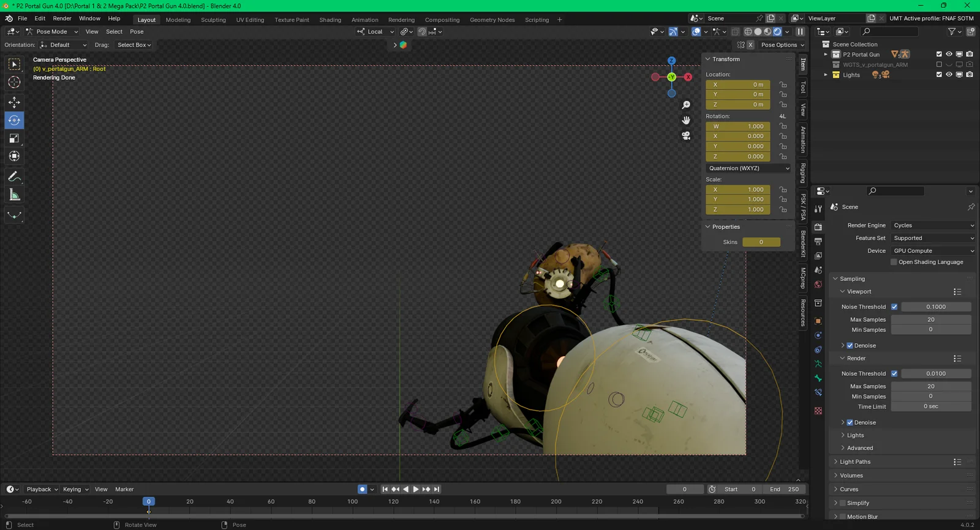Pick the Scale tool

coord(14,138)
